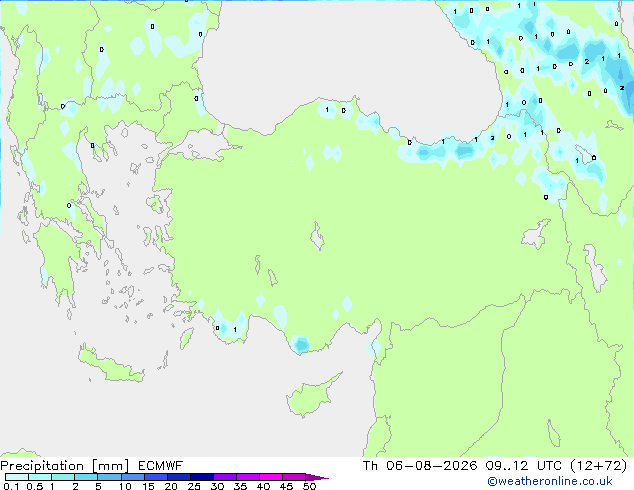Click the 30–35 mm purple legend swatch
The width and height of the screenshot is (634, 490).
[x=224, y=477]
